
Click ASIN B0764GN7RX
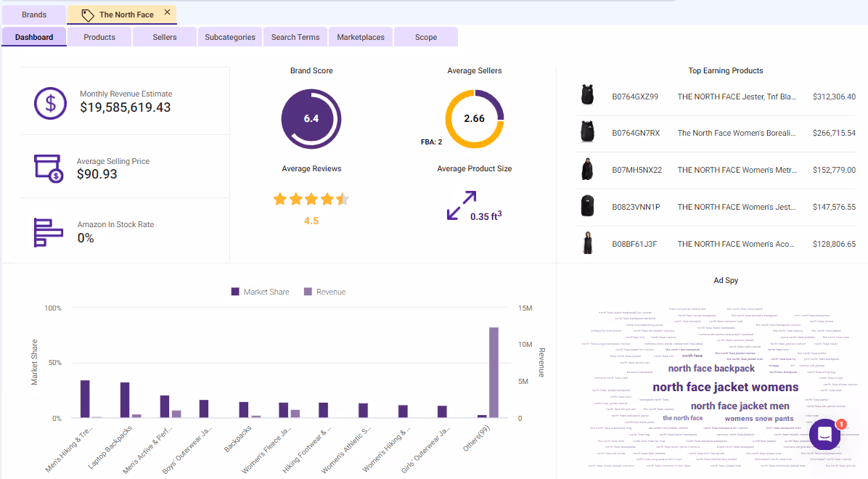click(636, 133)
